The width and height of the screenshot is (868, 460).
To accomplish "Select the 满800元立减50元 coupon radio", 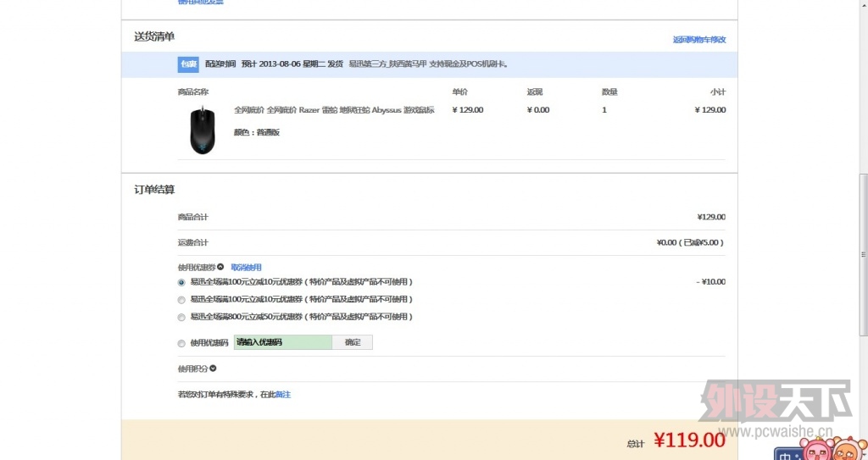I will 181,318.
